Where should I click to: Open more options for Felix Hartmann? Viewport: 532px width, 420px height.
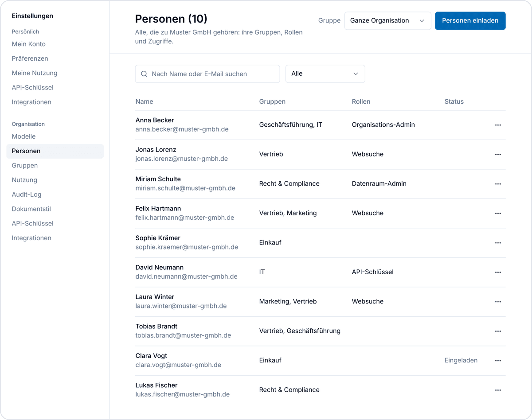(x=498, y=213)
